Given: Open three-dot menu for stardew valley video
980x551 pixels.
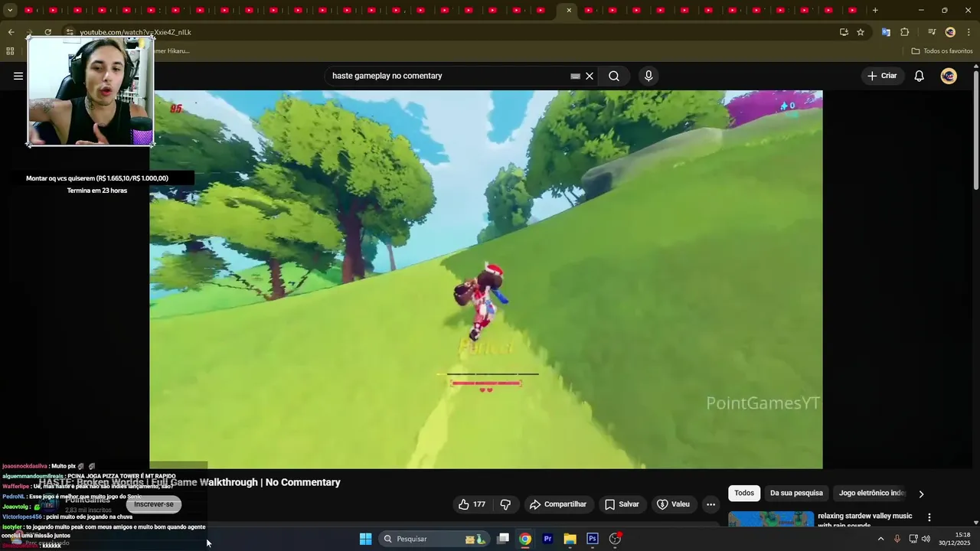Looking at the screenshot, I should pyautogui.click(x=929, y=518).
